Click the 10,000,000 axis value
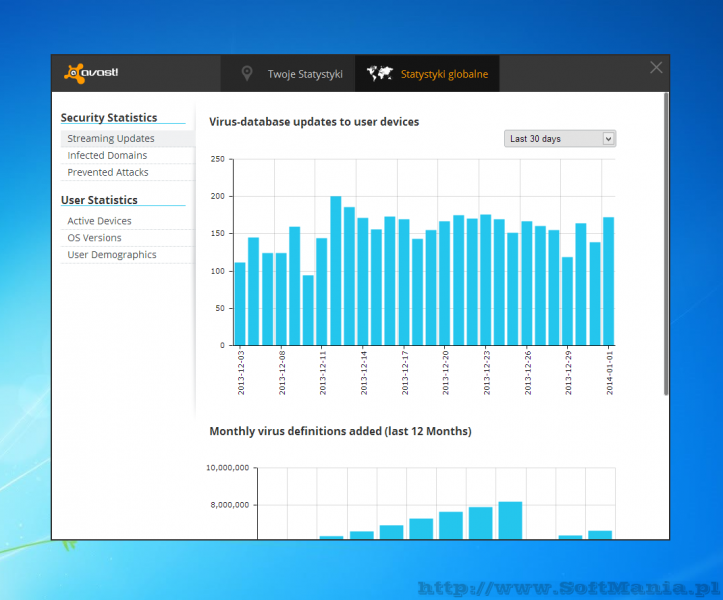Viewport: 723px width, 600px height. [227, 468]
